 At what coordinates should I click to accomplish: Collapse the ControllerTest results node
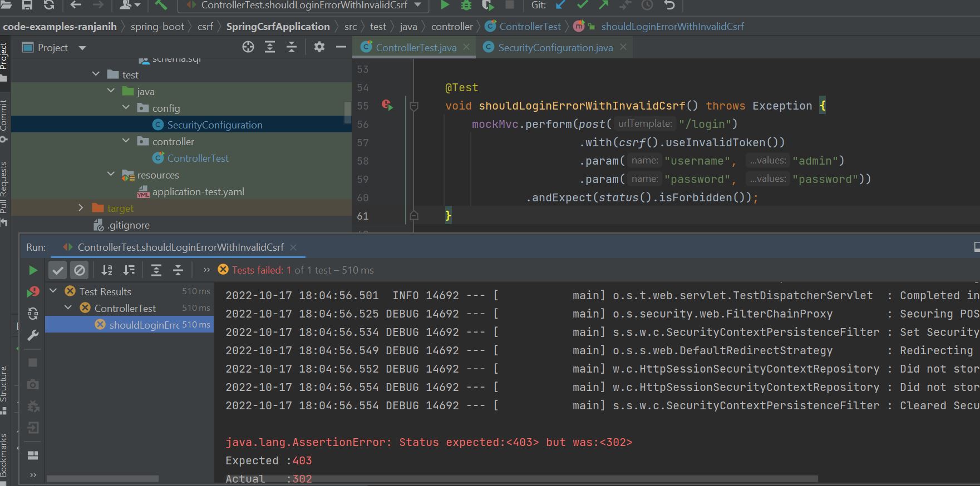[68, 308]
